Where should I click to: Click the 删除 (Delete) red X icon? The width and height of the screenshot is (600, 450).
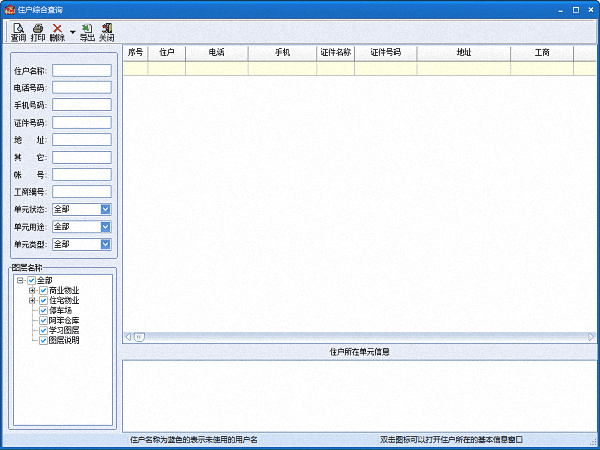(x=57, y=32)
